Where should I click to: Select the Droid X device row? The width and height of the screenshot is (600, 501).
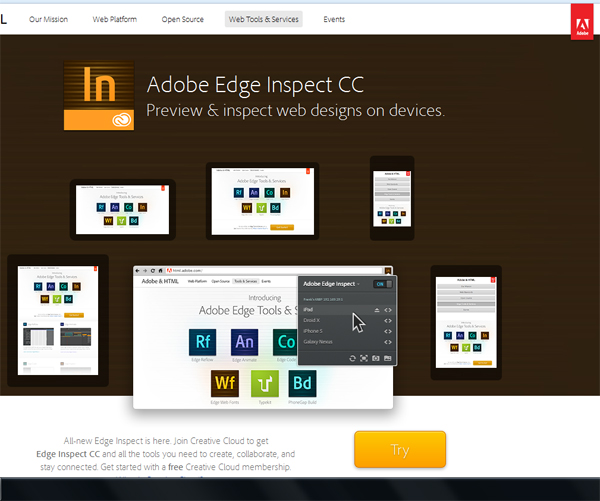coord(347,321)
